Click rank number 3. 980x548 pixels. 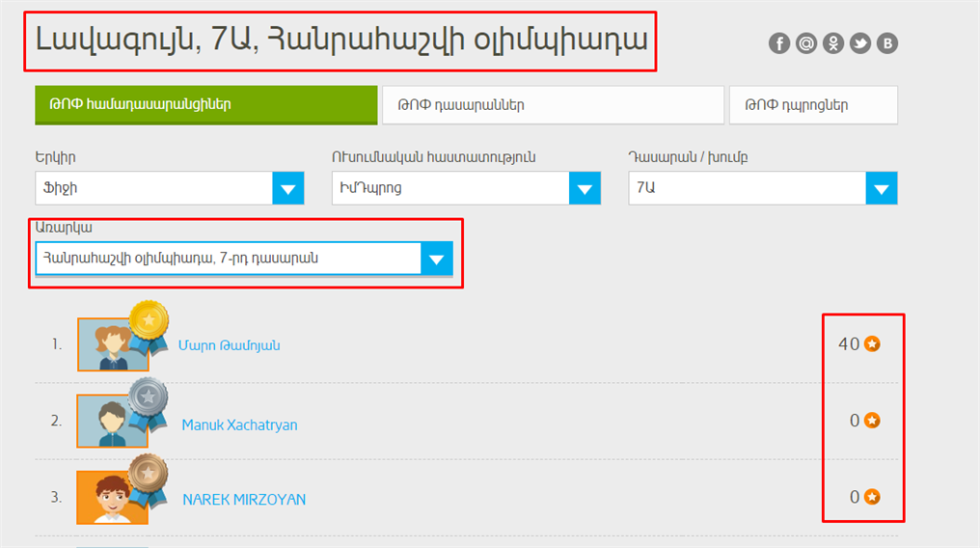tap(56, 498)
